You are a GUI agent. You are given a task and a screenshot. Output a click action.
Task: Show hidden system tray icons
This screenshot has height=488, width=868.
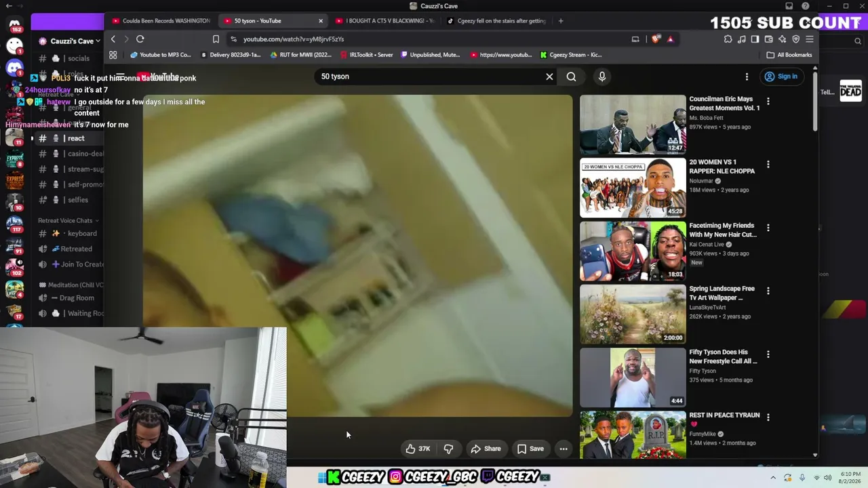(x=772, y=478)
